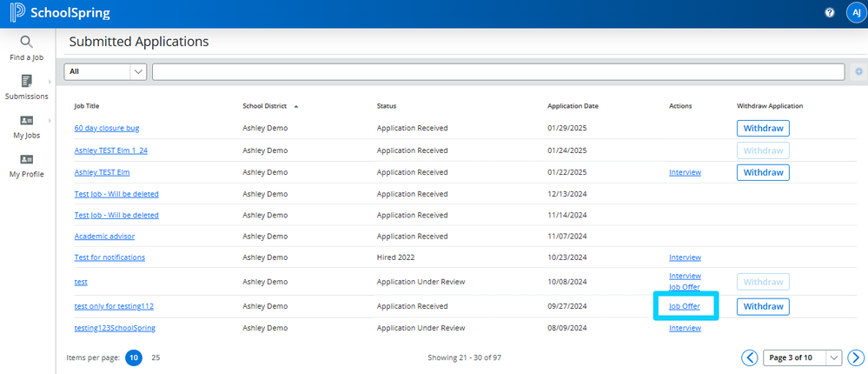Select 25 items per page
The height and width of the screenshot is (374, 868).
pyautogui.click(x=156, y=357)
